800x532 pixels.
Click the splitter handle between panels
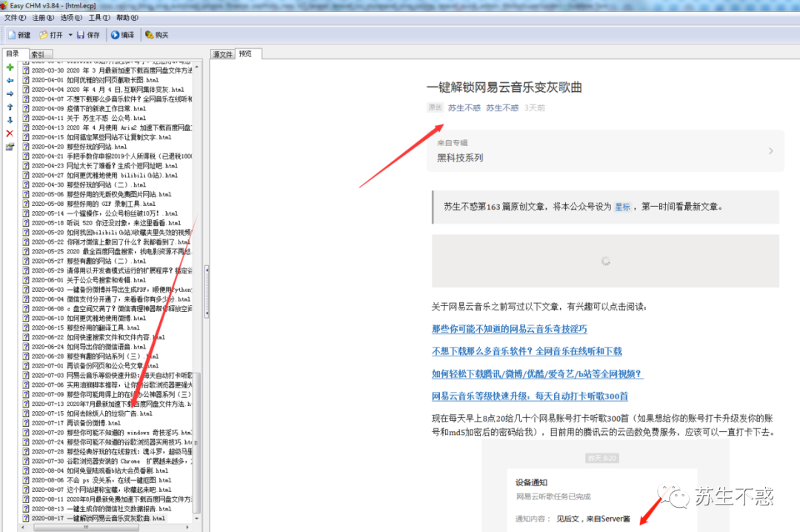tap(207, 292)
